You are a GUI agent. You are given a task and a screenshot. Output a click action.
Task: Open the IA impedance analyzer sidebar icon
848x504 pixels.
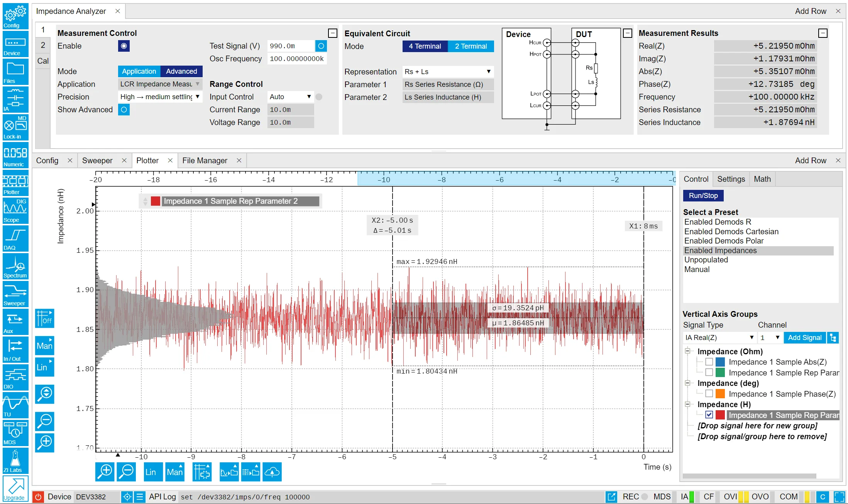(15, 100)
